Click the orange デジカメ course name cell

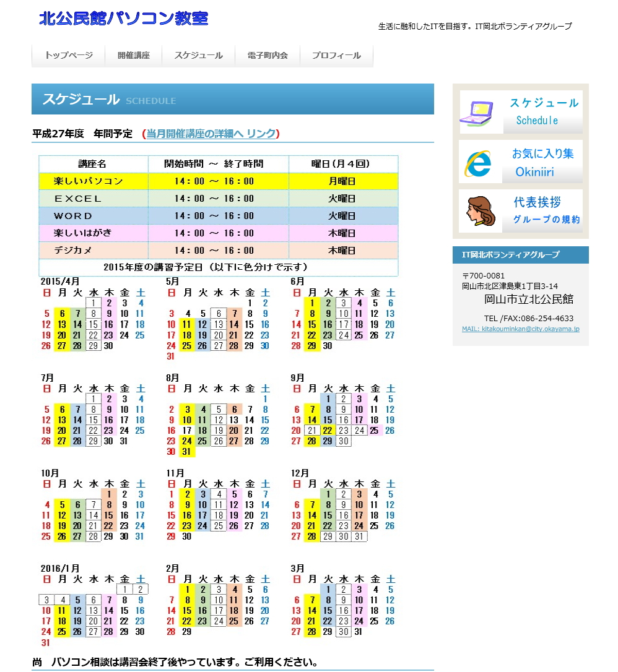(x=94, y=251)
